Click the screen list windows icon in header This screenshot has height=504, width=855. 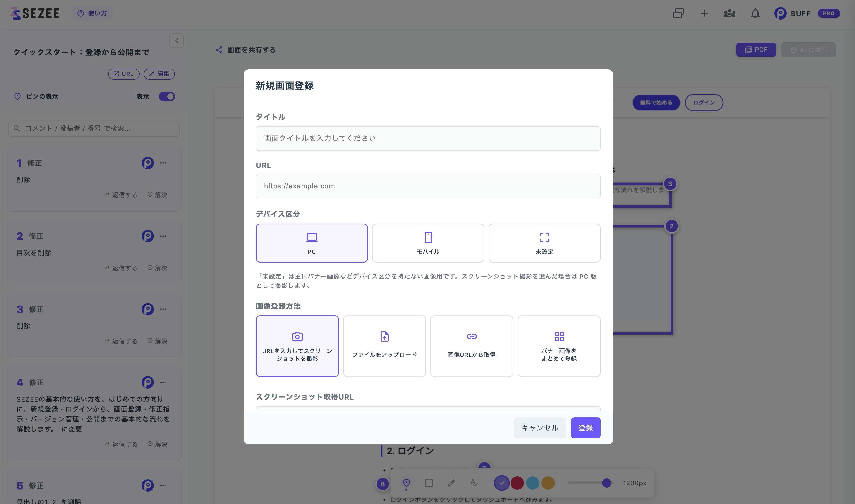tap(678, 14)
